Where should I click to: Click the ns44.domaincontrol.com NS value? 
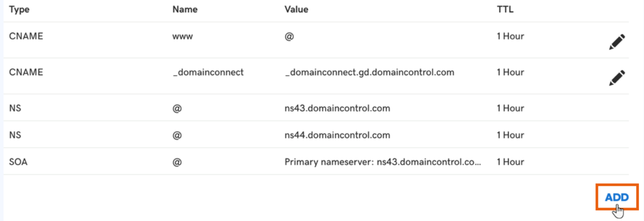337,135
